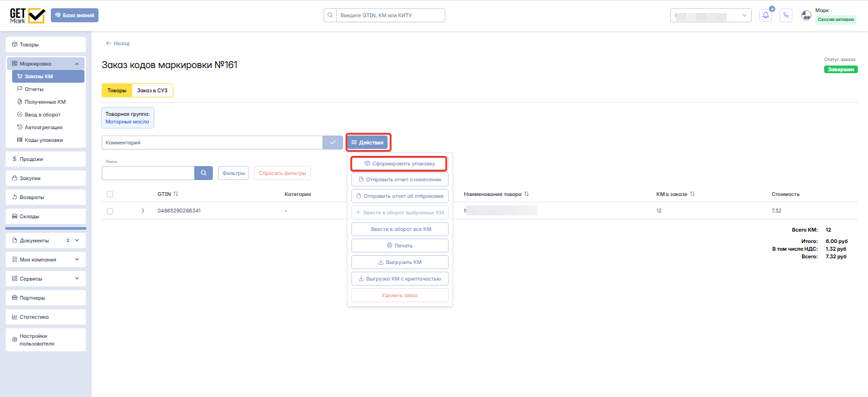Click the Стоимость column header
Image resolution: width=868 pixels, height=397 pixels.
785,194
